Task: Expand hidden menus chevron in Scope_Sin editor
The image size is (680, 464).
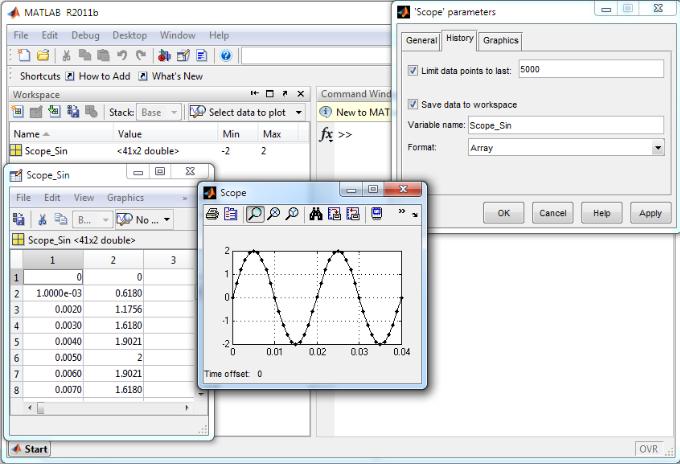Action: (x=185, y=198)
